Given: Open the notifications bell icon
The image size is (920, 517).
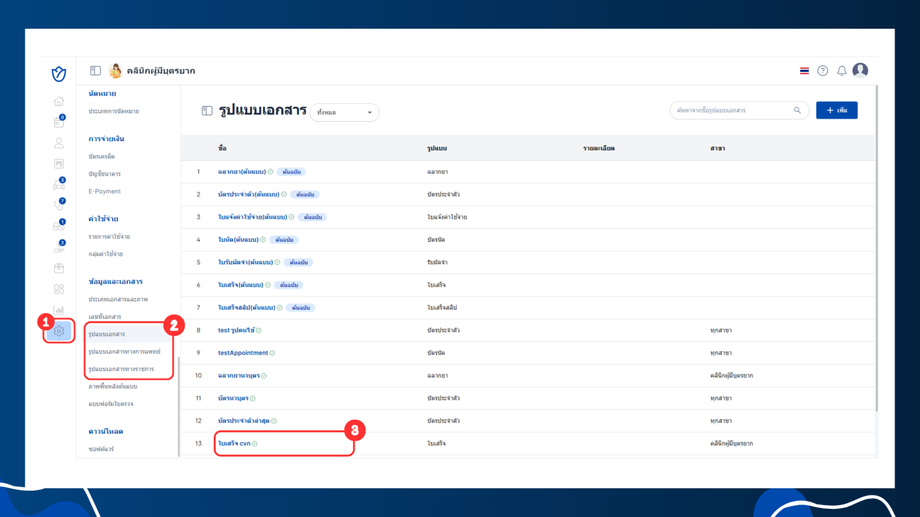Looking at the screenshot, I should (x=841, y=70).
